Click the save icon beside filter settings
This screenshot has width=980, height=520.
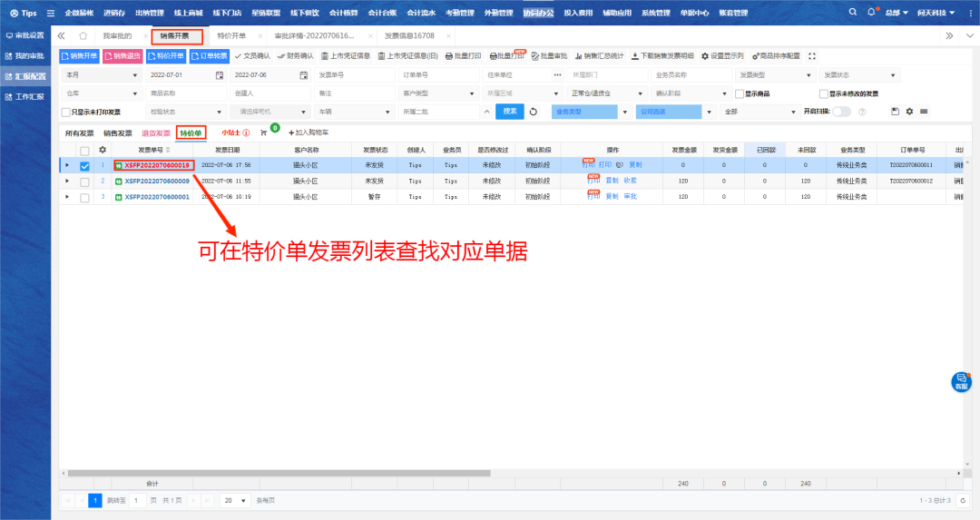tap(896, 112)
